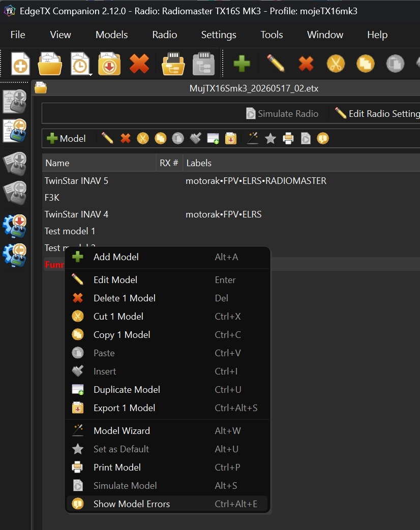Click the Set as Default star toolbar icon
The height and width of the screenshot is (530, 420).
(270, 138)
